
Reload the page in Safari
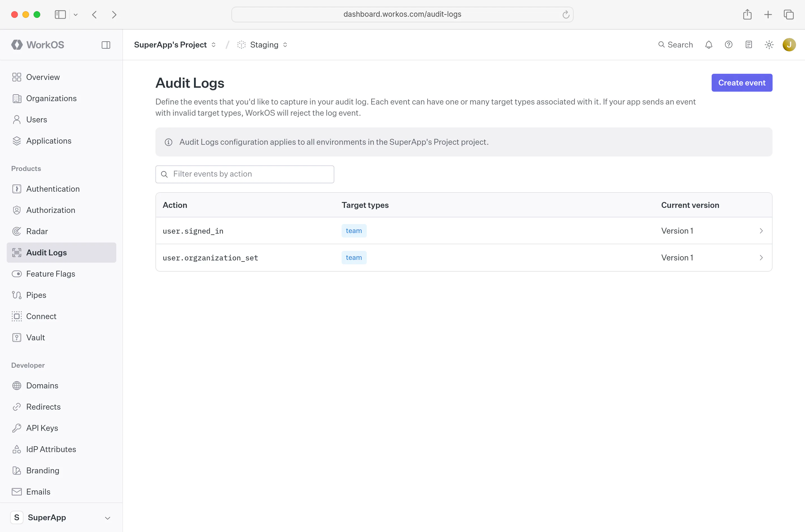pyautogui.click(x=566, y=15)
